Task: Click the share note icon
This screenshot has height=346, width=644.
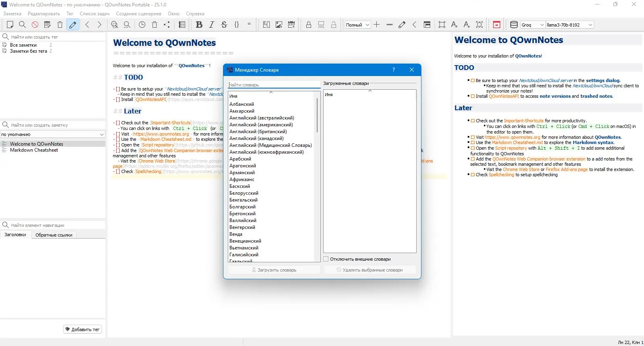Action: [167, 25]
